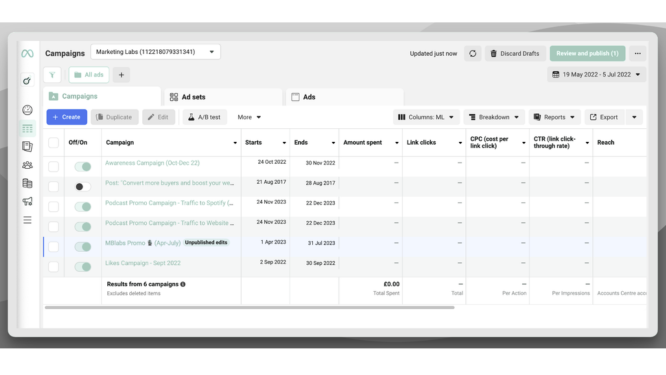Open the Reports dropdown
This screenshot has height=375, width=666.
[554, 117]
